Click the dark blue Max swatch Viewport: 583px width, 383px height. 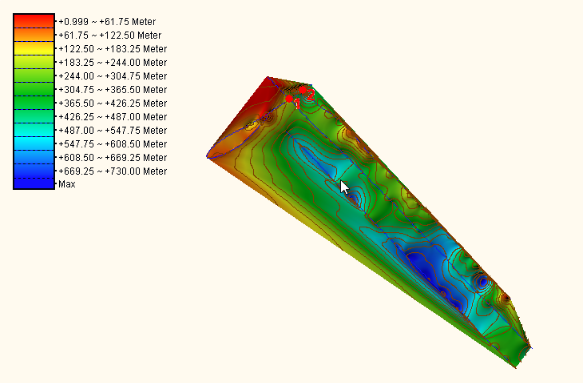34,183
